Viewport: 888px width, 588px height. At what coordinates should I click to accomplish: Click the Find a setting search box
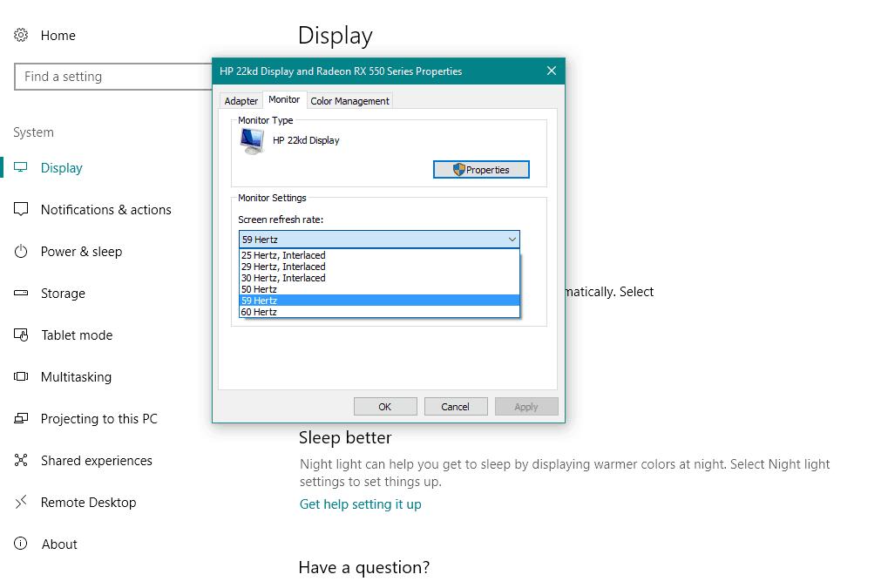coord(113,77)
